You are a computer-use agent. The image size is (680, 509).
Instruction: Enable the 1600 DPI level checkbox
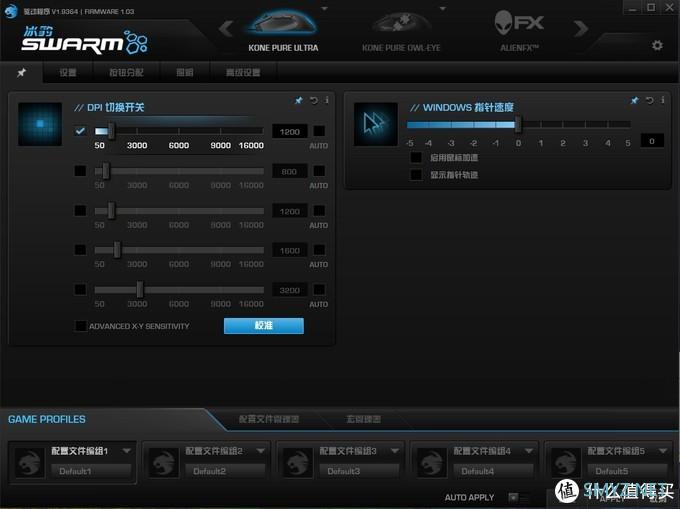[x=80, y=250]
